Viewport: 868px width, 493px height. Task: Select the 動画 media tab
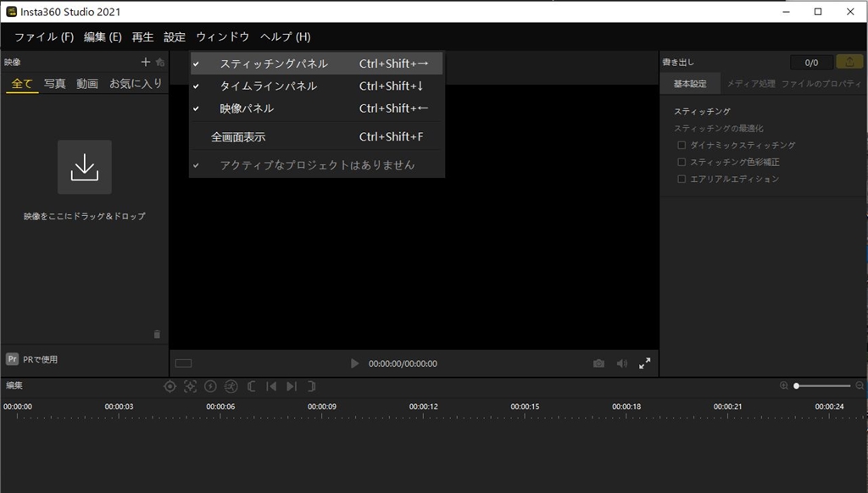click(87, 84)
